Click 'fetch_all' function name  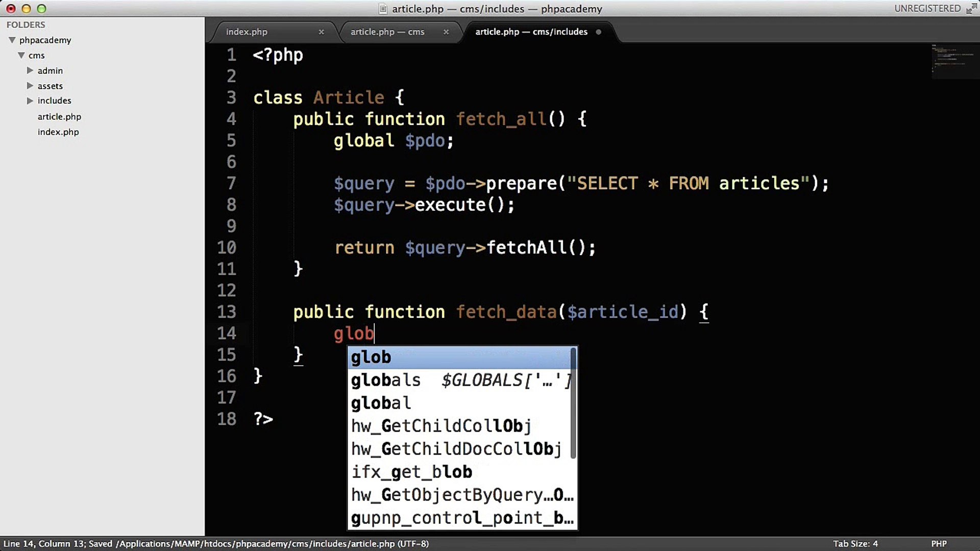(501, 119)
